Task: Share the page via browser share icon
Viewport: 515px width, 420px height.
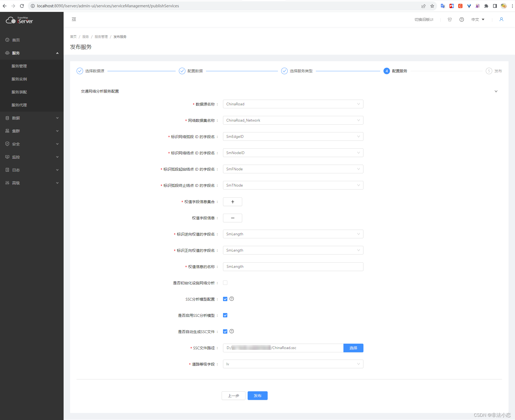Action: (x=424, y=6)
